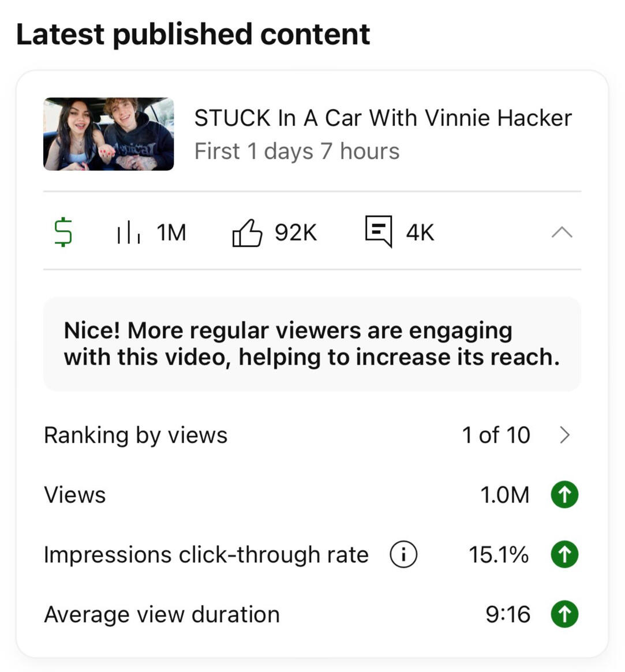This screenshot has width=625, height=672.
Task: Click the 92K likes count
Action: 295,232
